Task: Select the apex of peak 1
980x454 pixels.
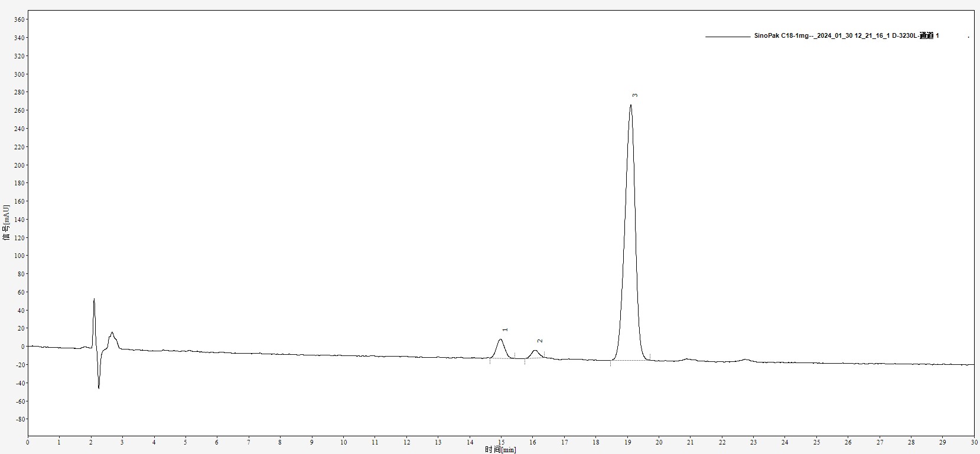Action: point(501,339)
